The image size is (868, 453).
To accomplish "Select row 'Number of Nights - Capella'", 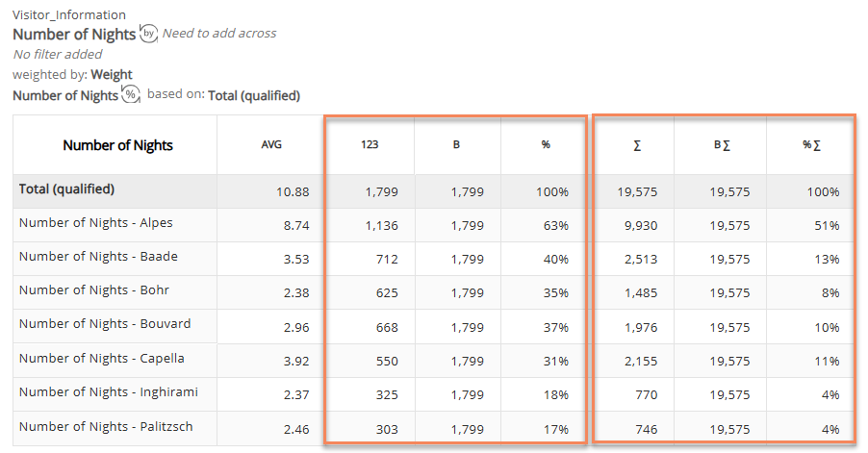I will pos(102,359).
